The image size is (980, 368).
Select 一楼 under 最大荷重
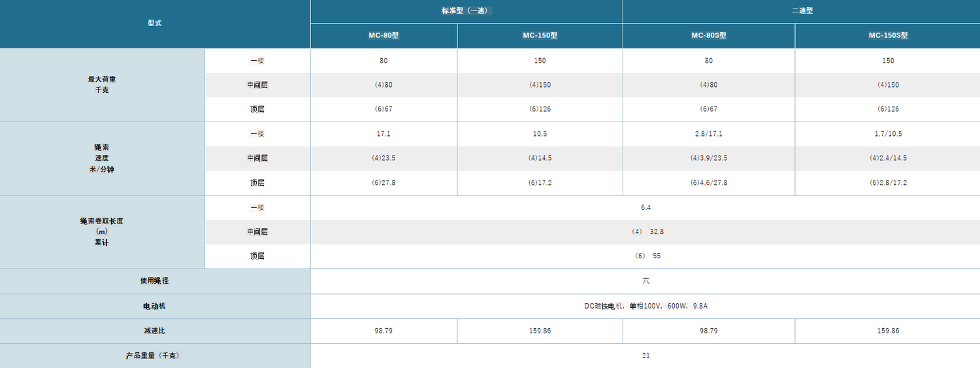coord(257,61)
